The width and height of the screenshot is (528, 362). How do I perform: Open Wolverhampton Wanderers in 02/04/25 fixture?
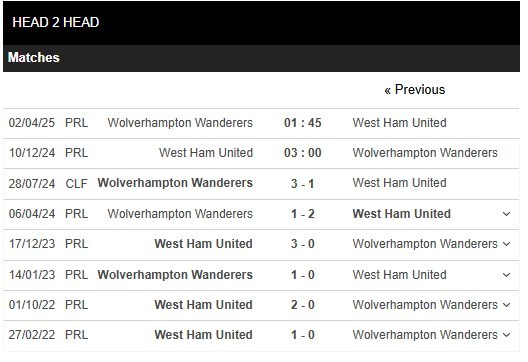(180, 123)
